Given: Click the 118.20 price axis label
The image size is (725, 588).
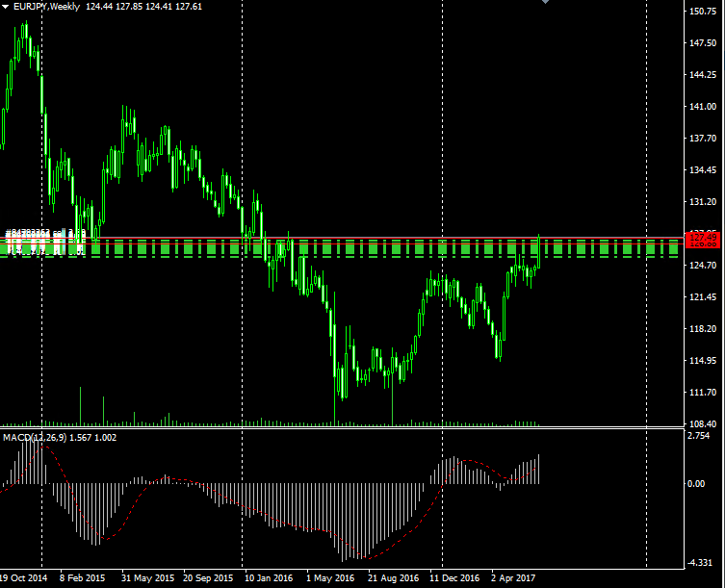Looking at the screenshot, I should tap(702, 329).
